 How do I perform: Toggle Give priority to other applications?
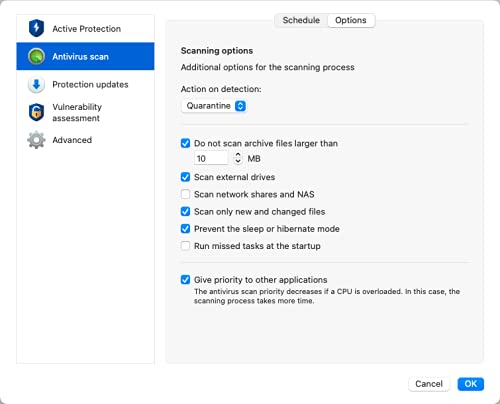click(x=185, y=280)
